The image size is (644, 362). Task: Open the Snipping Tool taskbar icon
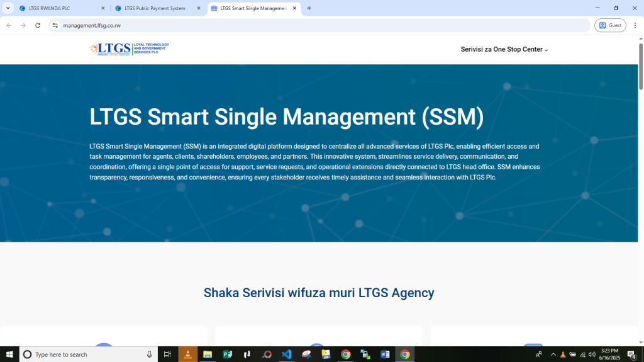306,354
